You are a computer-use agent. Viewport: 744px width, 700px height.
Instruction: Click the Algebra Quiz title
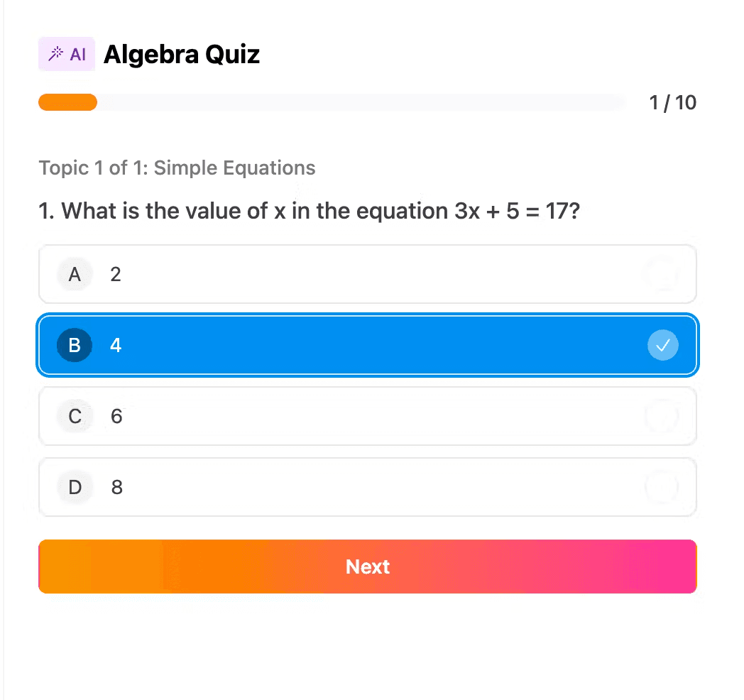182,54
